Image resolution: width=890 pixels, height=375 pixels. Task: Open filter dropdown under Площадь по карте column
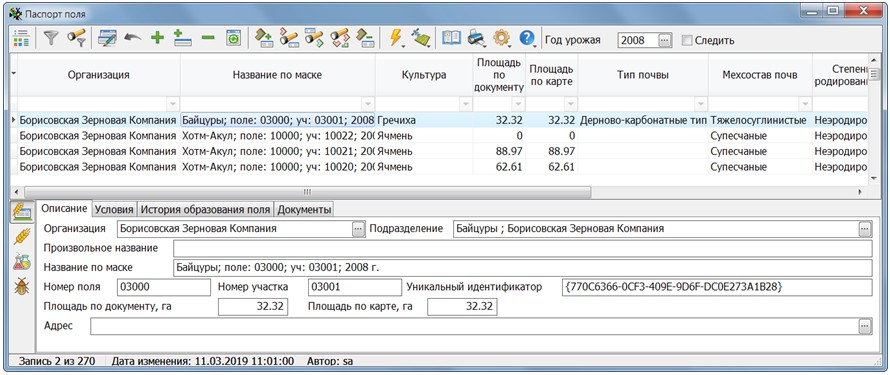[570, 104]
